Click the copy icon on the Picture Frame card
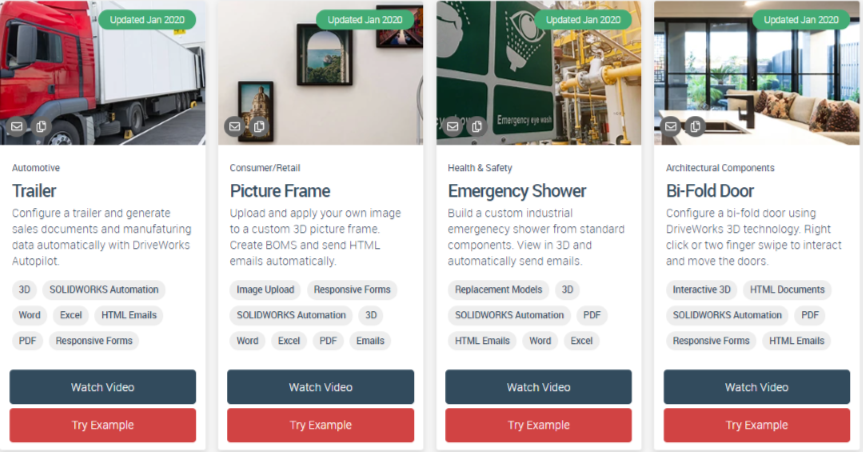863x452 pixels. click(x=259, y=127)
